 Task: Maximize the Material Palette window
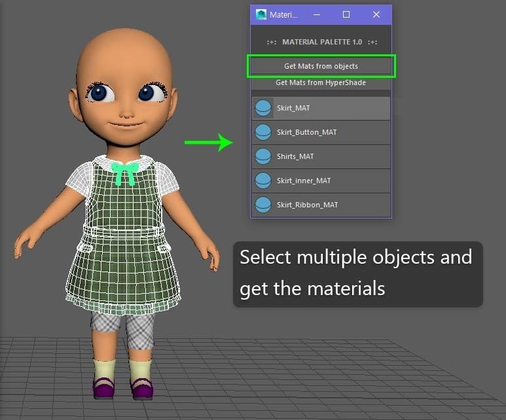point(346,14)
